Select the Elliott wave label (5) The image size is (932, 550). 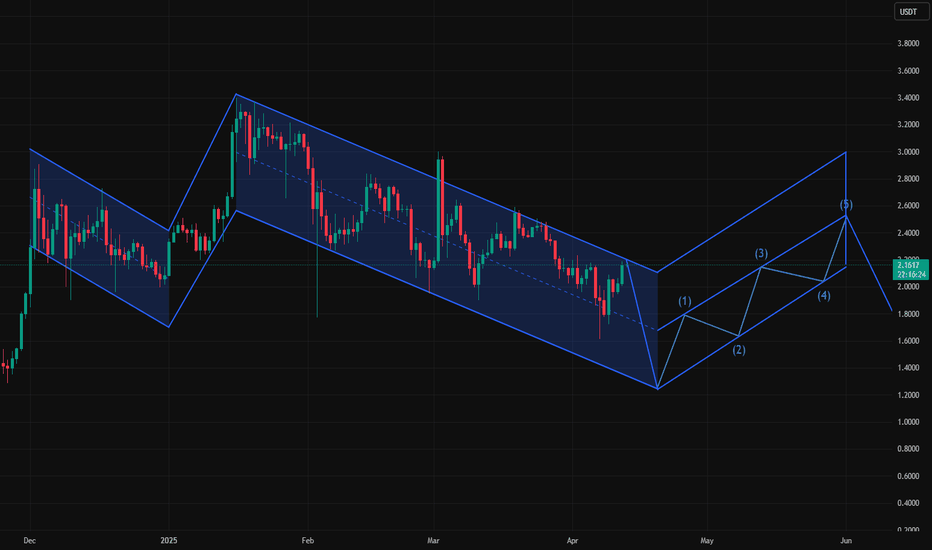coord(846,205)
